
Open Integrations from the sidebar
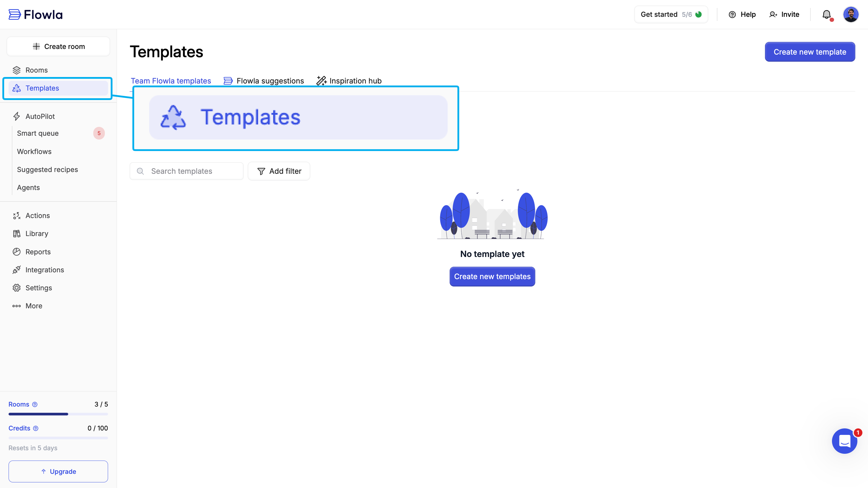[x=45, y=270]
